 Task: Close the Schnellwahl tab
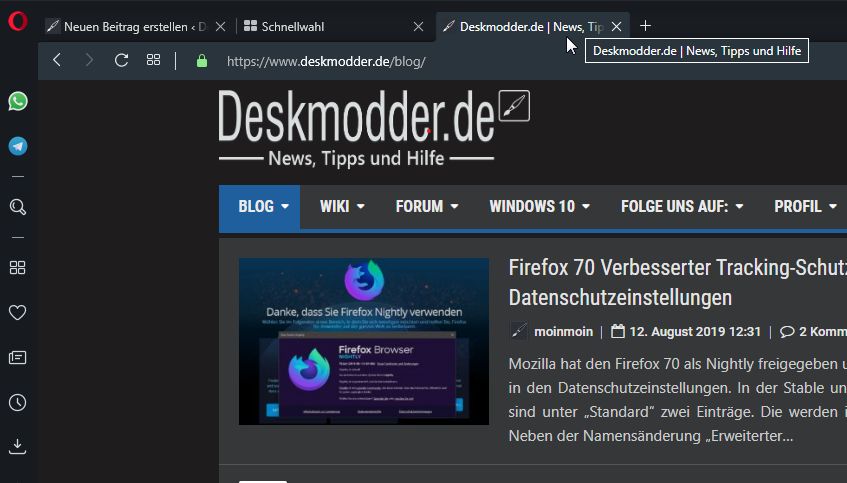tap(418, 26)
